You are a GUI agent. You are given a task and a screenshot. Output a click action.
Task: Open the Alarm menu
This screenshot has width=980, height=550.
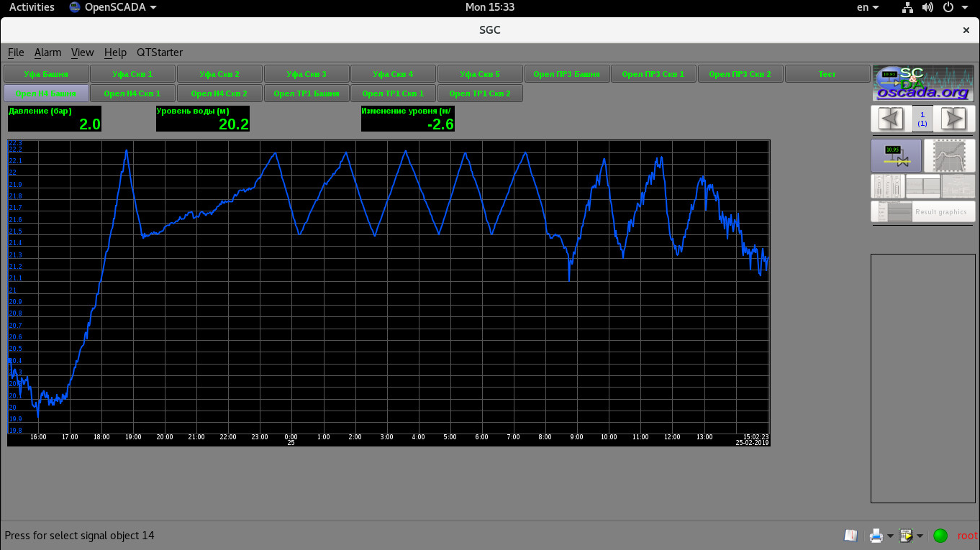coord(47,52)
